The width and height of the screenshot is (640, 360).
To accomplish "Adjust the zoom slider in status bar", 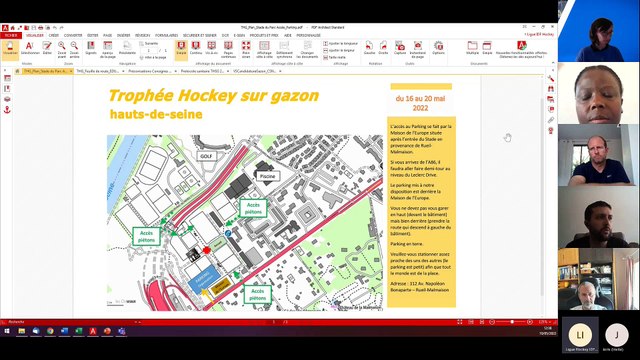I will pos(511,322).
